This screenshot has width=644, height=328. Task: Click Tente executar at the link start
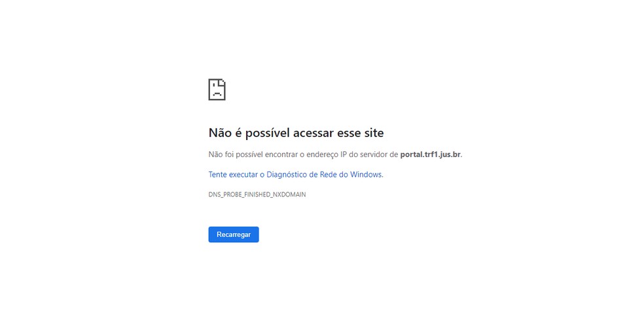click(x=233, y=174)
